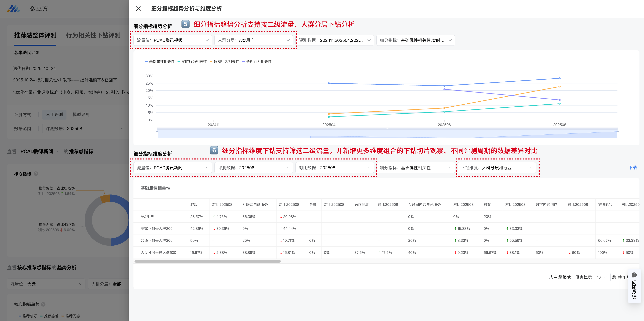Image resolution: width=644 pixels, height=321 pixels.
Task: Open 流量位 PCAD腾讯视频 dropdown
Action: tap(173, 40)
